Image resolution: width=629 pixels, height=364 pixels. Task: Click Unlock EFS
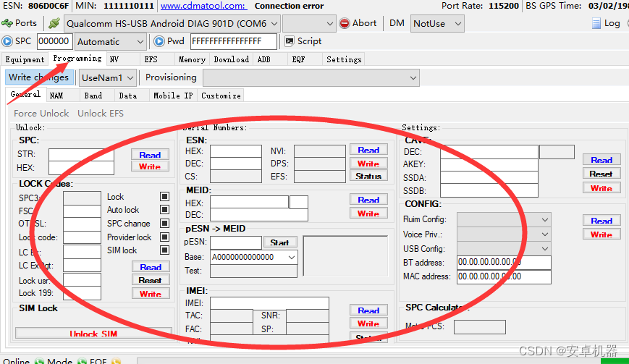(101, 114)
